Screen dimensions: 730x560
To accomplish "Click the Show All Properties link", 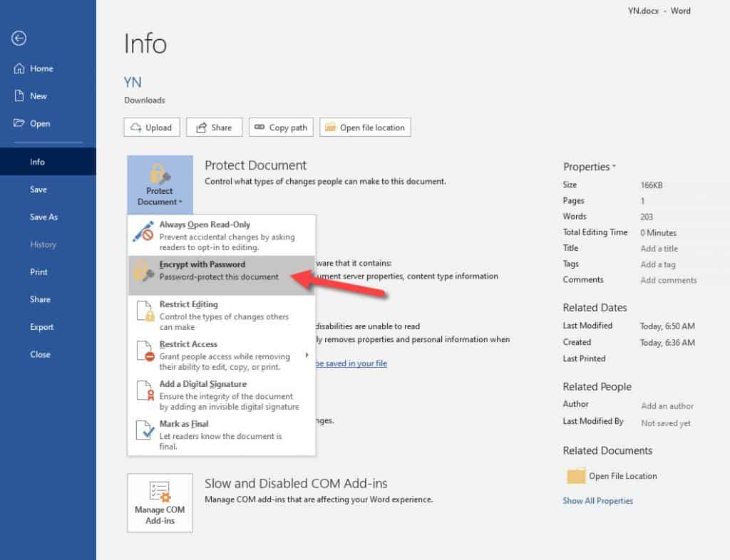I will point(597,500).
